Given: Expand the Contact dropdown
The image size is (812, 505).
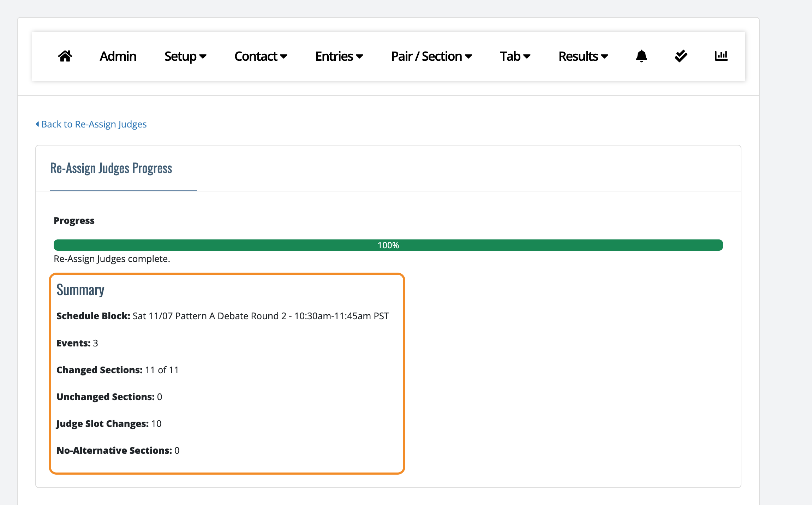Looking at the screenshot, I should [261, 56].
